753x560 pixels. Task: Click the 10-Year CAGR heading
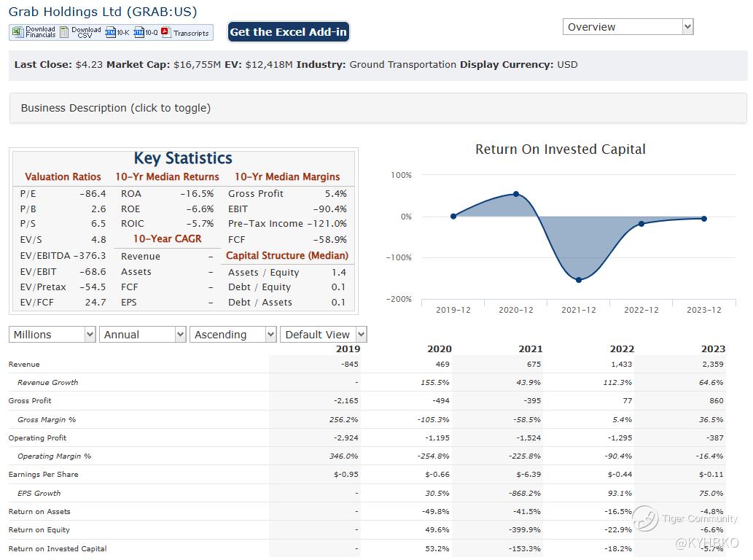click(x=167, y=238)
